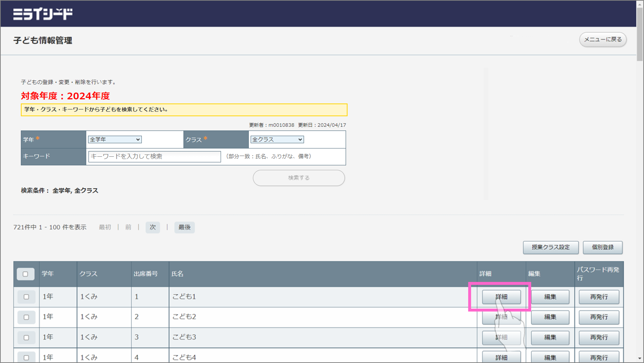
Task: Go to next page with 次
Action: [153, 227]
